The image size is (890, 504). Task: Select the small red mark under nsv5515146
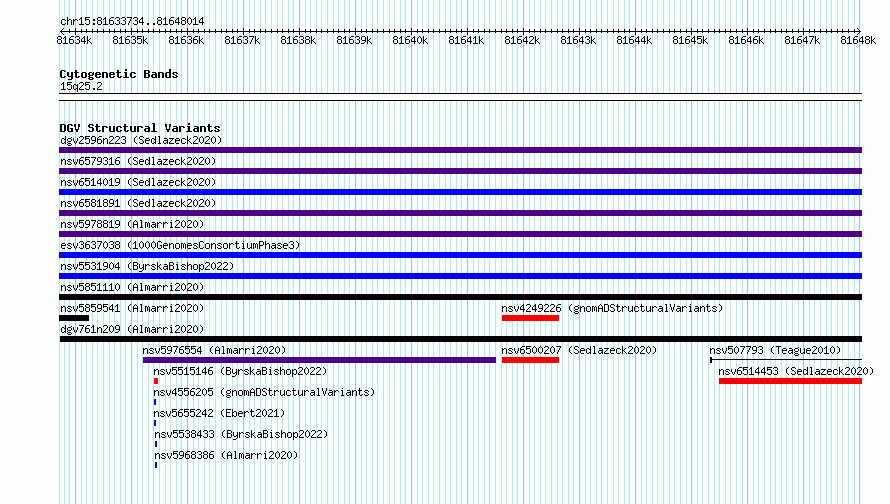tap(156, 381)
